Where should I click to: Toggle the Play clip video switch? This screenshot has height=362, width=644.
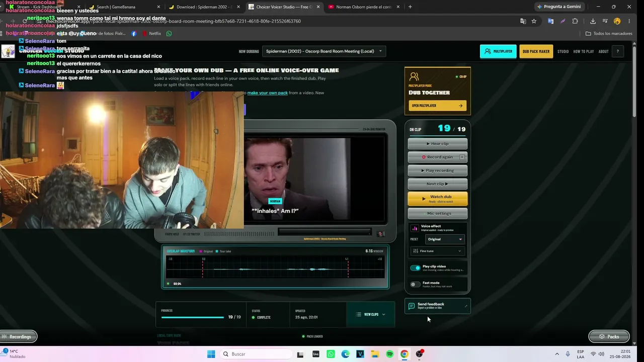(x=415, y=268)
